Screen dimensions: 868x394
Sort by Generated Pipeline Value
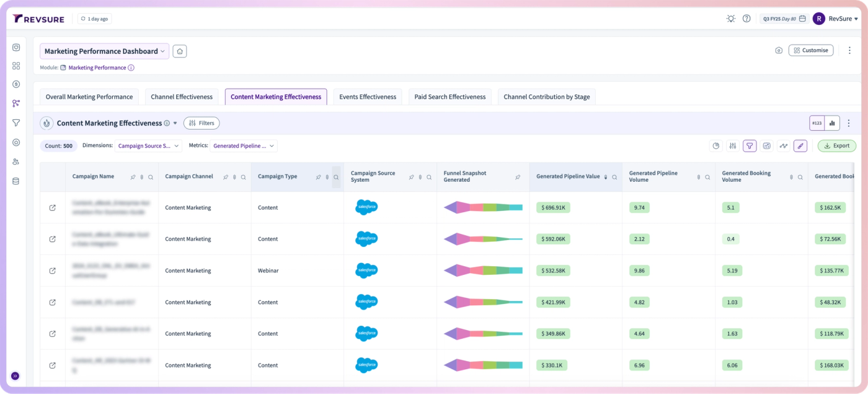click(606, 177)
